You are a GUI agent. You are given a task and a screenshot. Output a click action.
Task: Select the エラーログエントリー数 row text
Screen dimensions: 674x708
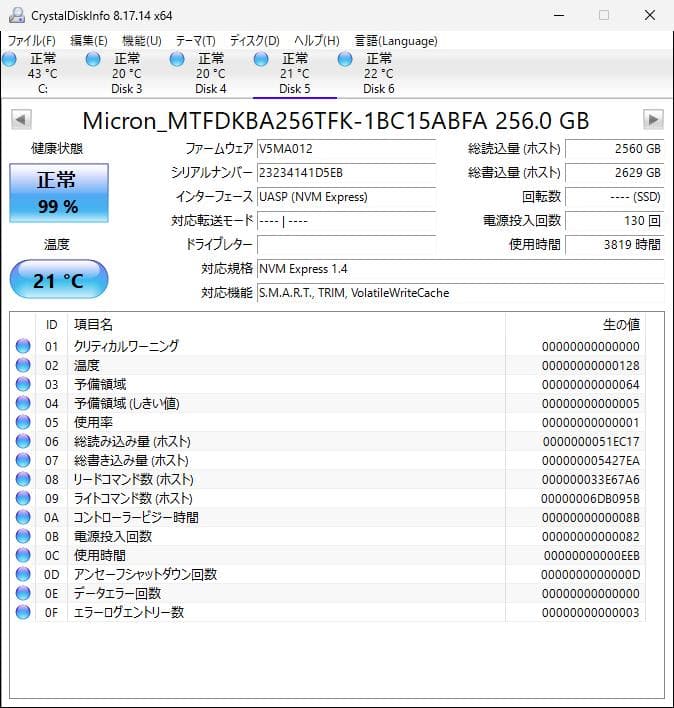click(129, 612)
